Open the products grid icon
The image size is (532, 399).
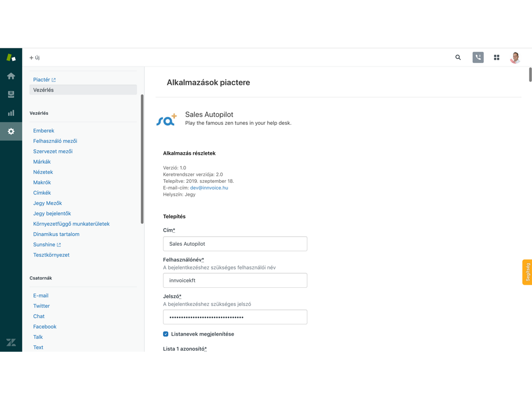[496, 58]
